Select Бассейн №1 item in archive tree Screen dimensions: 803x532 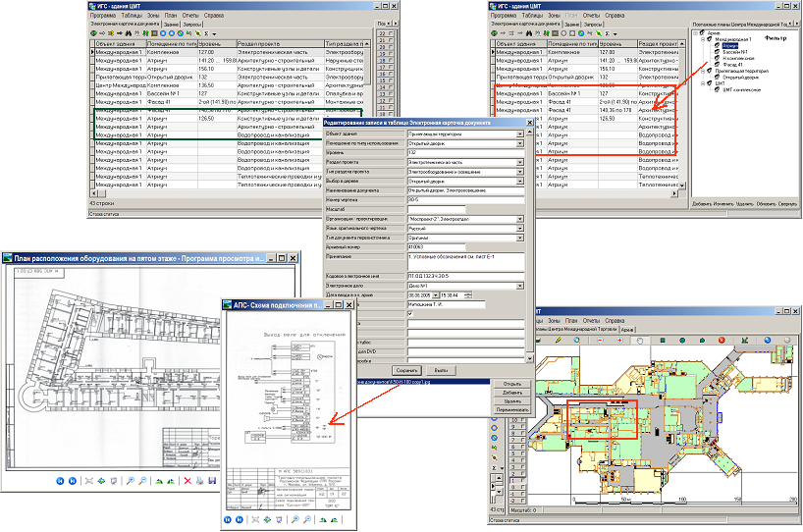pos(735,52)
